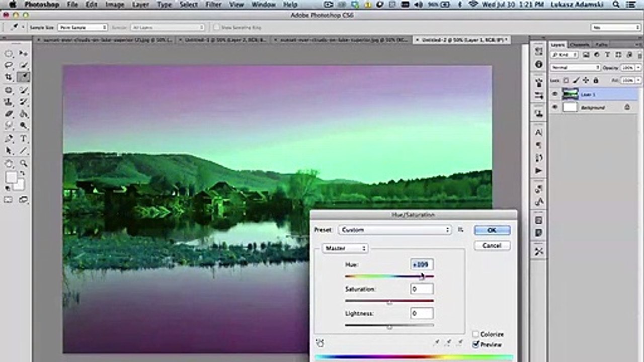Click the Saturation slider handle
644x362 pixels.
389,303
